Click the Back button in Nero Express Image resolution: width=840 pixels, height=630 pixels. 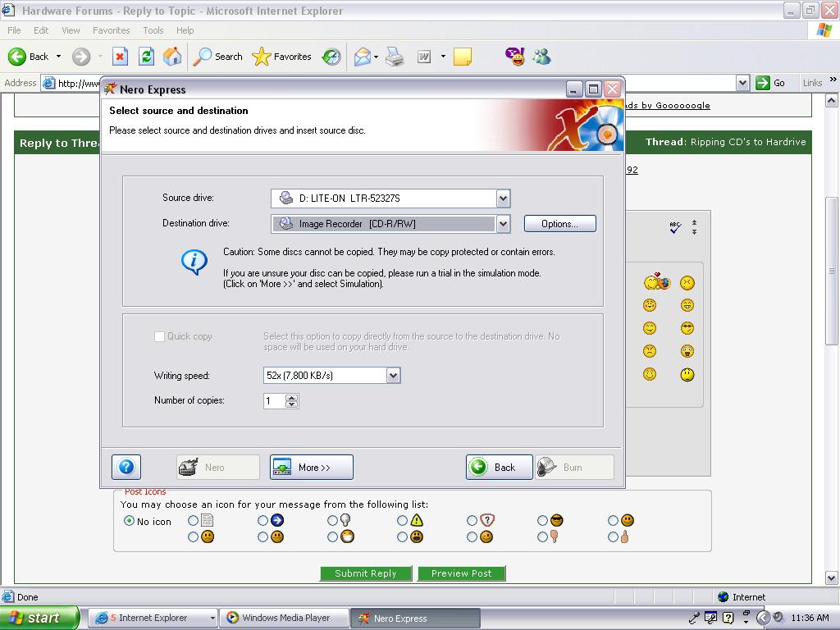[500, 467]
